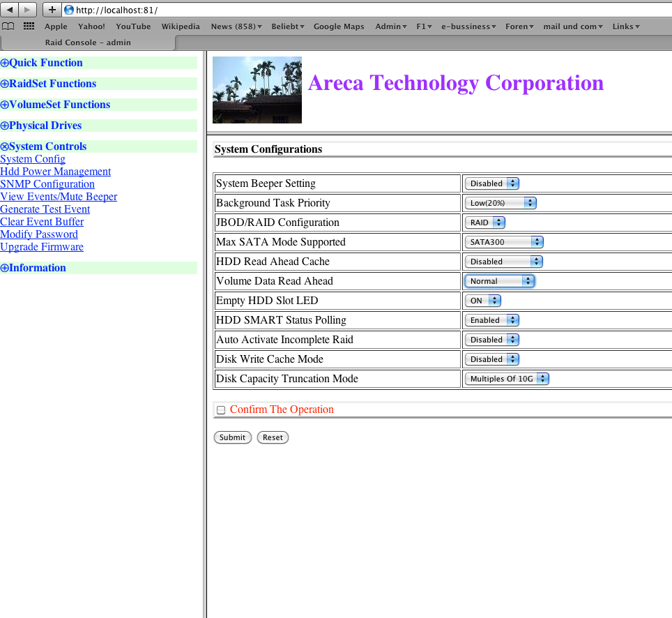Image resolution: width=672 pixels, height=618 pixels.
Task: Open the Wikipedia bookmark
Action: pos(181,27)
